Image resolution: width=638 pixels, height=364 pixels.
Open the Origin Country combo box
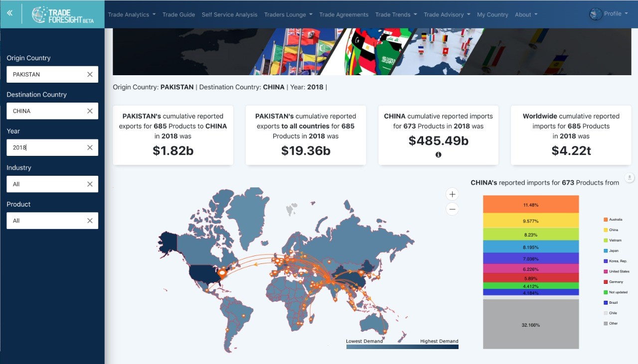pos(52,74)
